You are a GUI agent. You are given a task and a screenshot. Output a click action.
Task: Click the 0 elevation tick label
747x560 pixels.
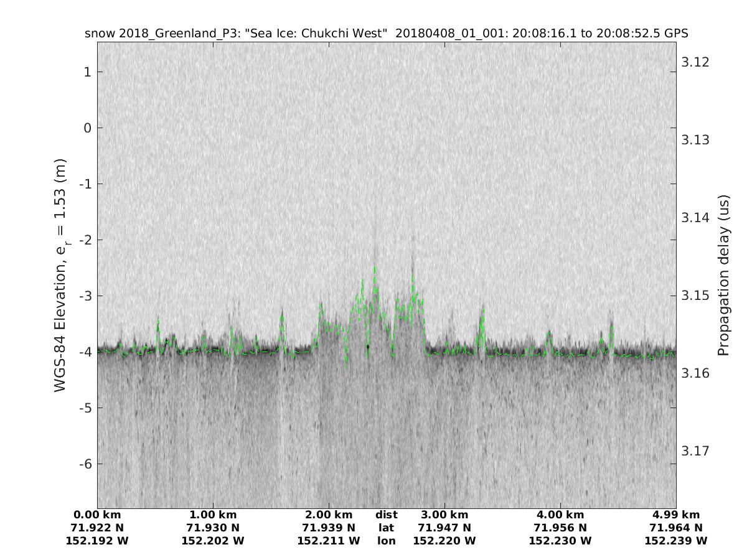[86, 128]
